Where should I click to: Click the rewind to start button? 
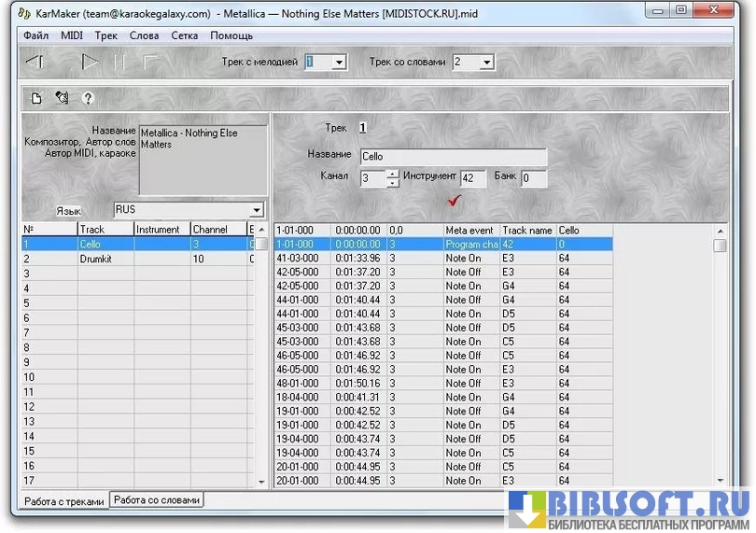point(34,63)
